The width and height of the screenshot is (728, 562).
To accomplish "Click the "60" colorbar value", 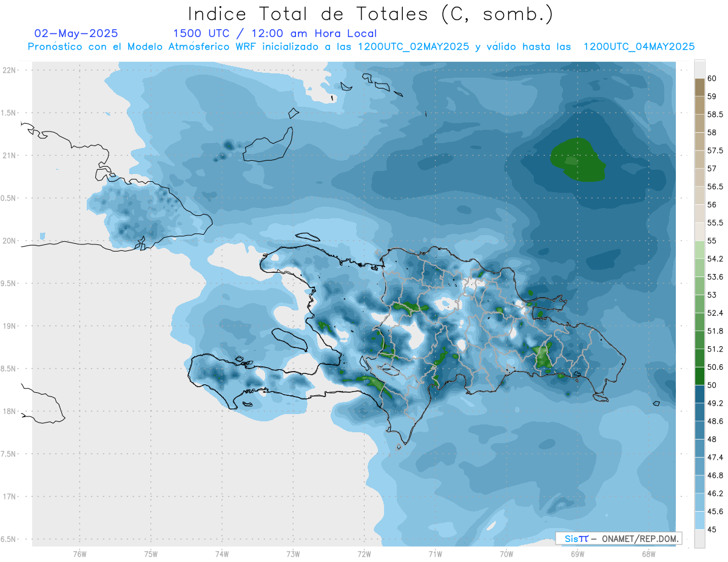I will [x=712, y=78].
